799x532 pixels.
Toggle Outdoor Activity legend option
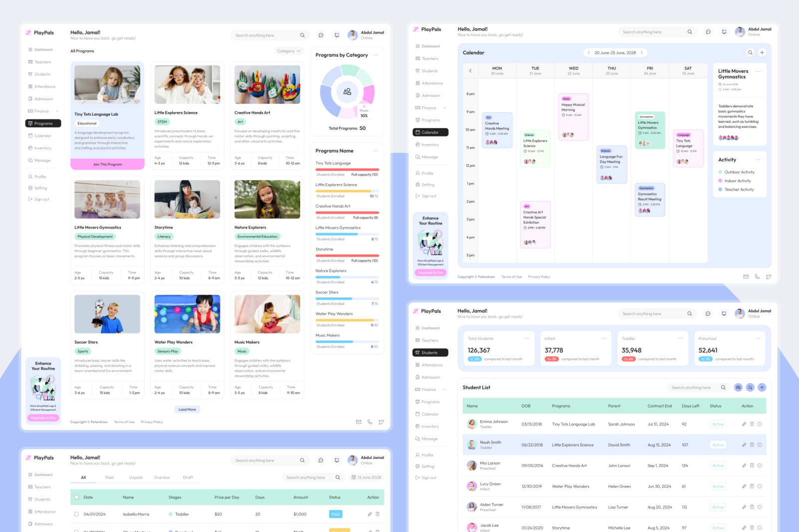(x=739, y=172)
